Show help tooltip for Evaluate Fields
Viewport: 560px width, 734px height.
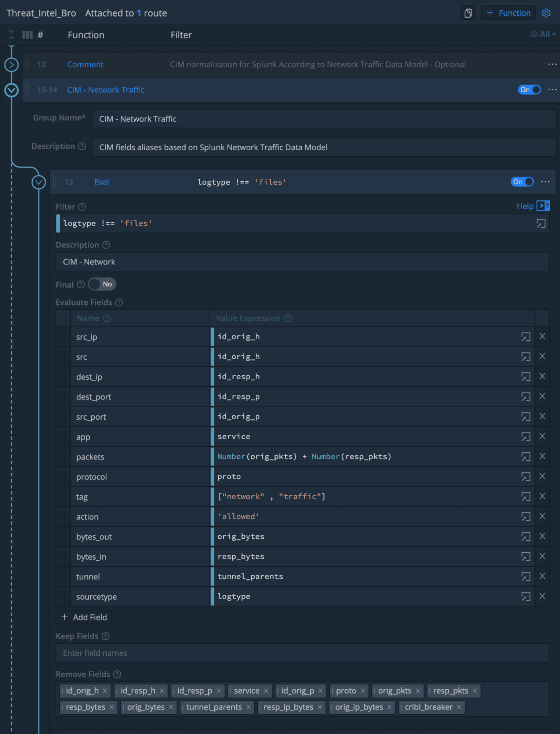point(119,303)
